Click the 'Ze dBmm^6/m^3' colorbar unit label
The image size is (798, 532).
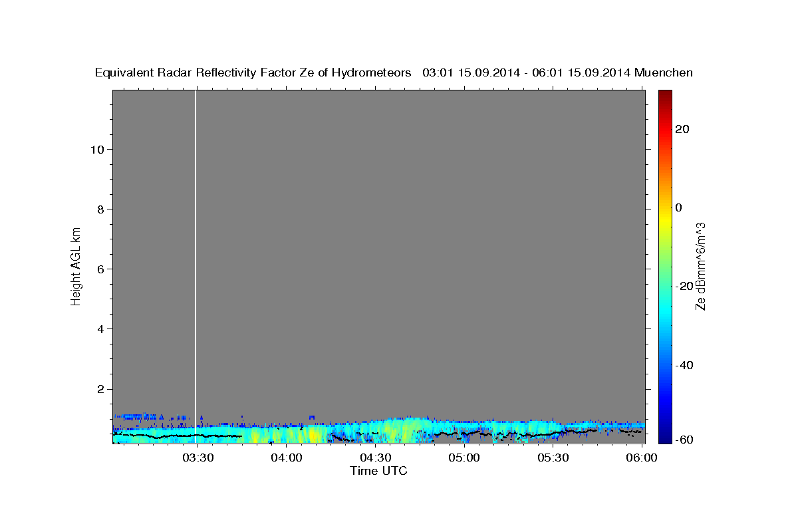[700, 266]
